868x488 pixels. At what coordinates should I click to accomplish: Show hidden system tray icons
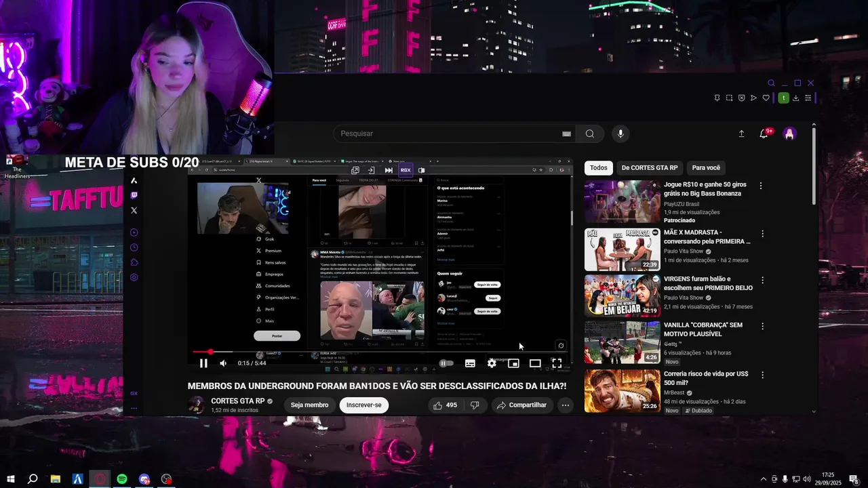click(763, 479)
